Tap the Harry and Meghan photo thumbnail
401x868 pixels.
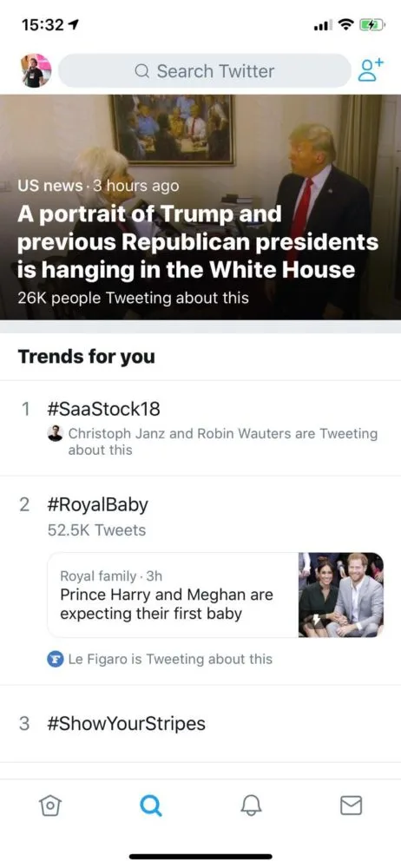341,595
